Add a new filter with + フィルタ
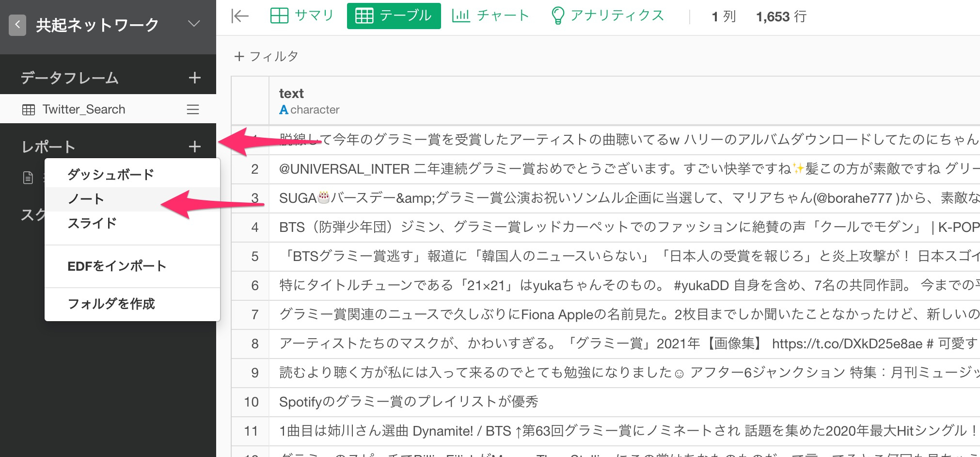Viewport: 980px width, 457px height. pyautogui.click(x=266, y=56)
